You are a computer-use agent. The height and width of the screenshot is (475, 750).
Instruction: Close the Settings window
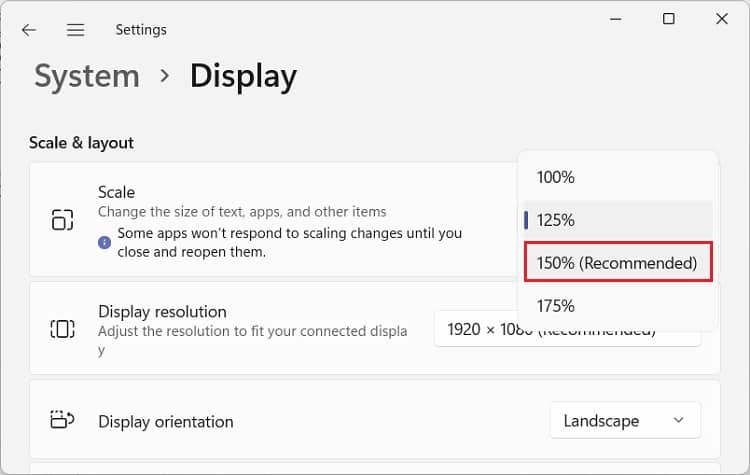point(721,19)
